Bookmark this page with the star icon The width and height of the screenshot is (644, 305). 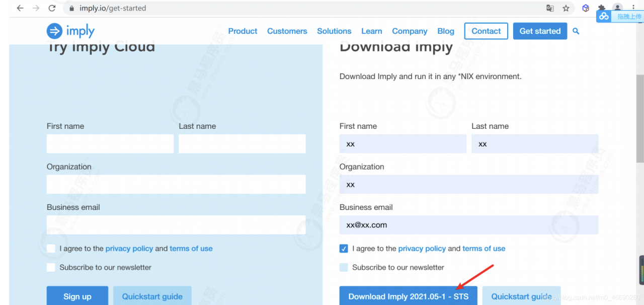point(566,8)
